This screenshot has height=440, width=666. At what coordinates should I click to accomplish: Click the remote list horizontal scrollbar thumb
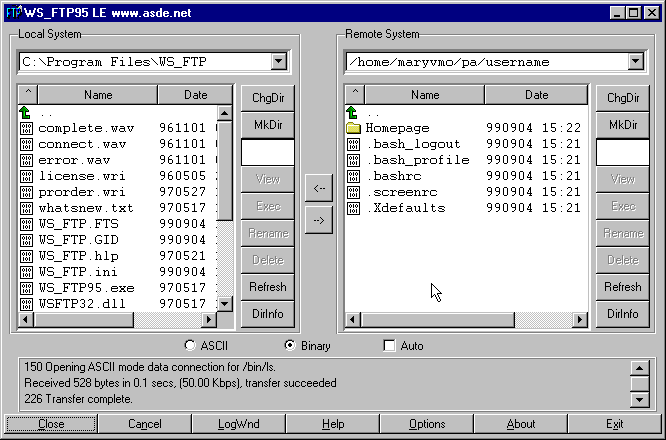[437, 319]
